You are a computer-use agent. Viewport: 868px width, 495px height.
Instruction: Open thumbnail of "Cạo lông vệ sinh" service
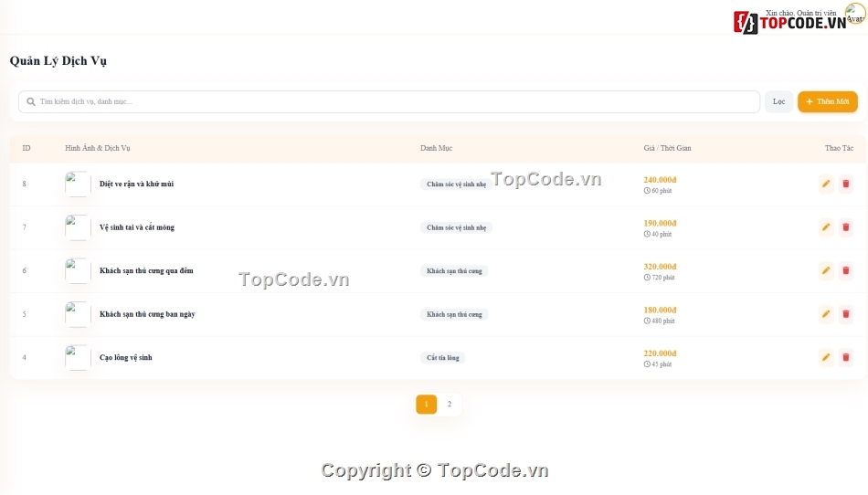(x=78, y=357)
